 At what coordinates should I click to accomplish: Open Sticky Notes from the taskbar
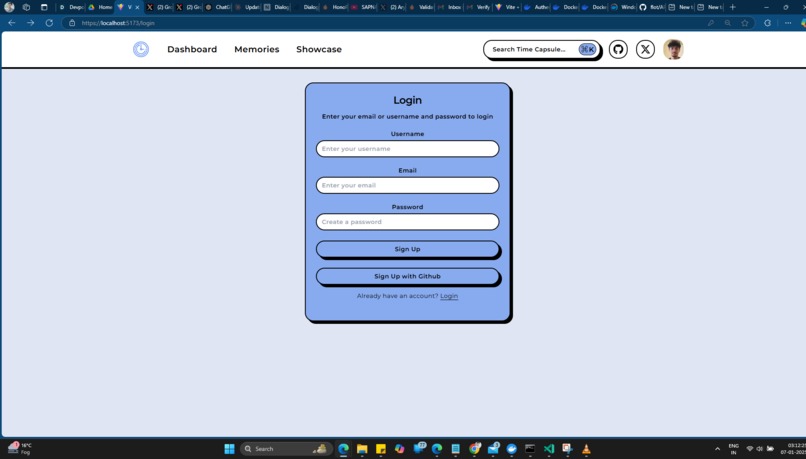tap(380, 449)
